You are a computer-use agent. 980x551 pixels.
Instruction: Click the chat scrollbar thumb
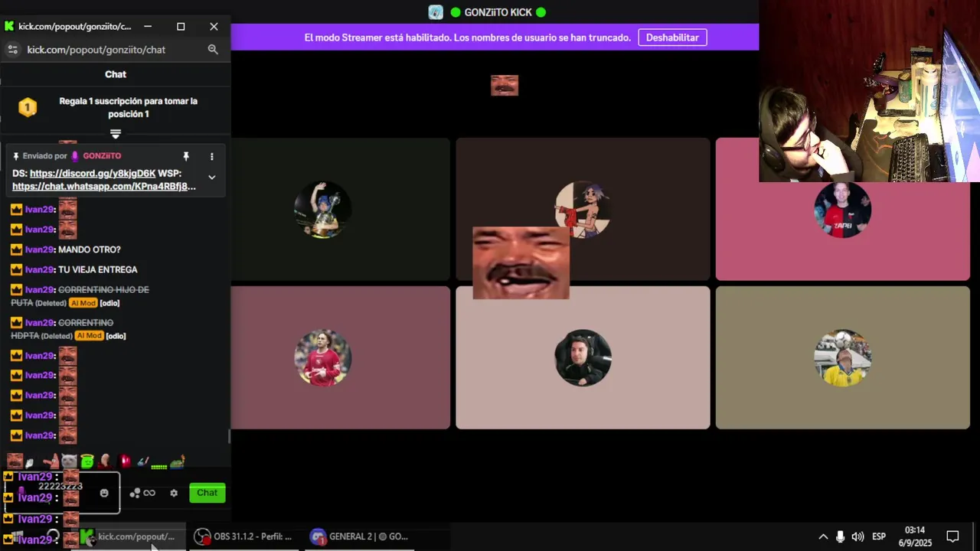[x=229, y=437]
